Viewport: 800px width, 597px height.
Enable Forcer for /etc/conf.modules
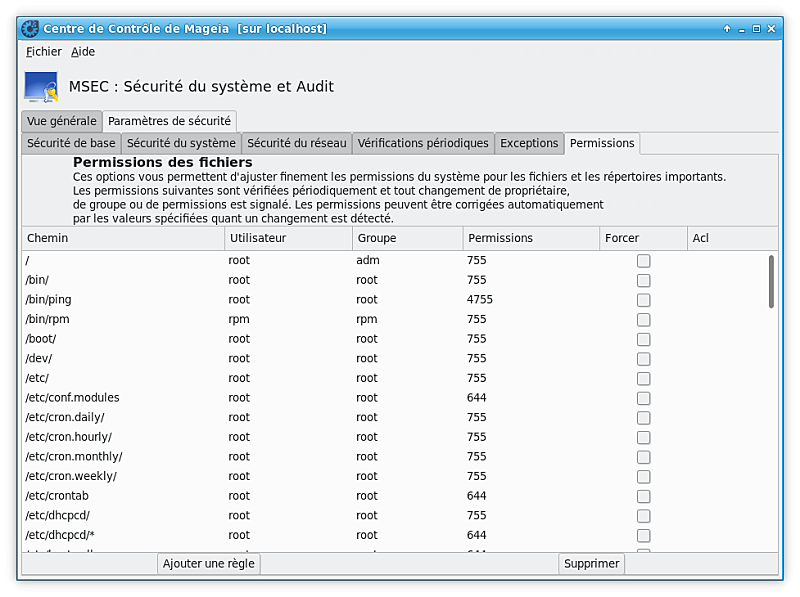pos(643,398)
